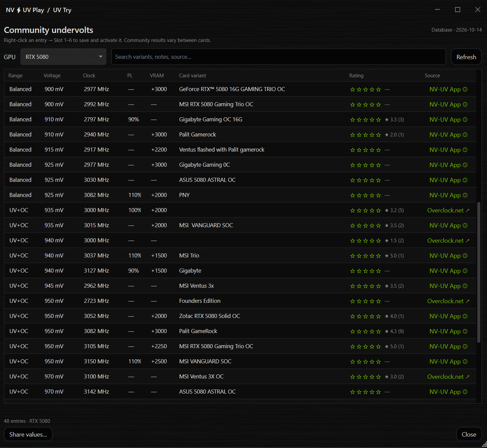The image size is (487, 448).
Task: Grab the vertical scrollbar of the entries table
Action: (x=479, y=272)
